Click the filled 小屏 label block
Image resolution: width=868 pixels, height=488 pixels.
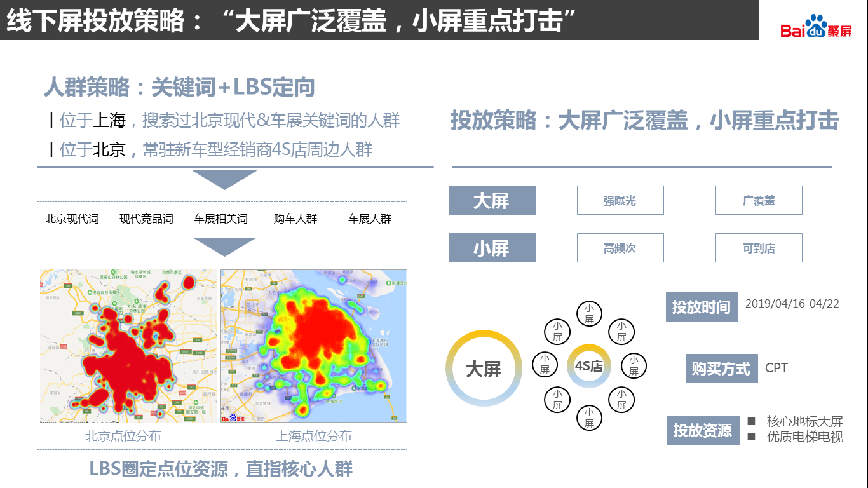point(492,248)
